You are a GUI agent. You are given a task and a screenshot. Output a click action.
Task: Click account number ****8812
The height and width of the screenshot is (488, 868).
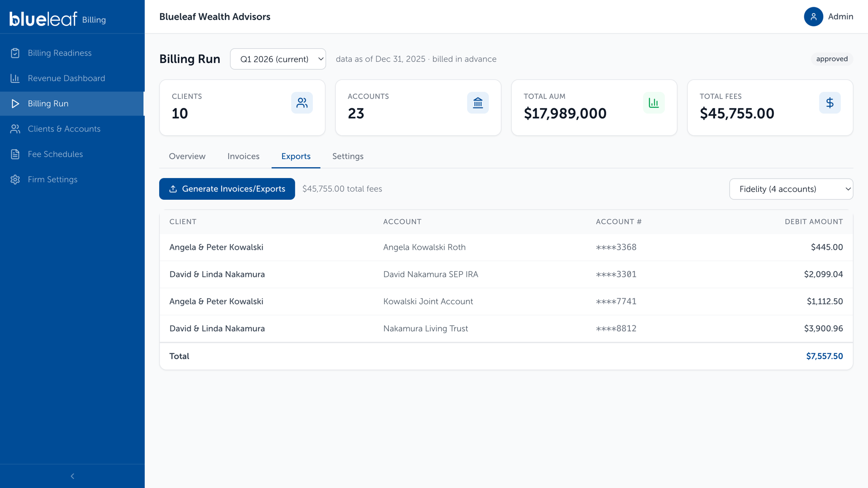(x=616, y=328)
